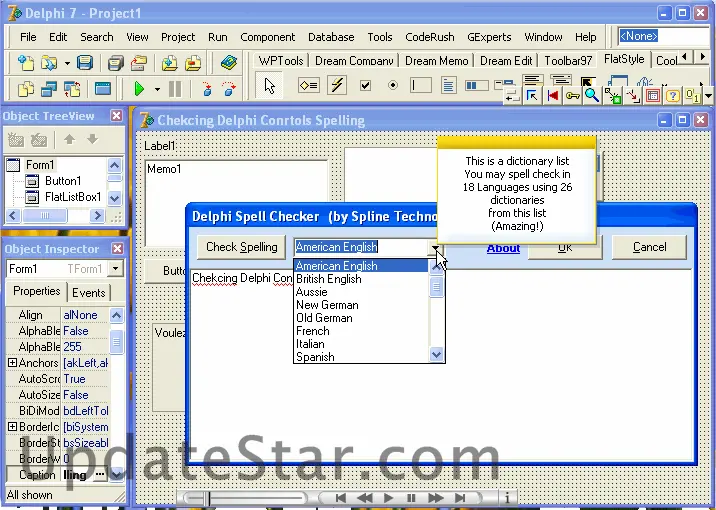Open the <None> desktop combo box
The height and width of the screenshot is (510, 716).
[664, 36]
